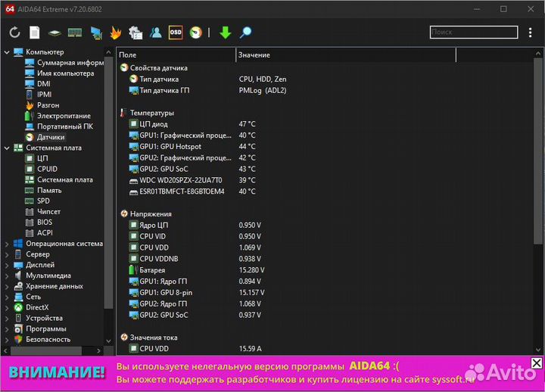This screenshot has width=545, height=392.
Task: Open the OSD panel toolbar icon
Action: (x=176, y=33)
